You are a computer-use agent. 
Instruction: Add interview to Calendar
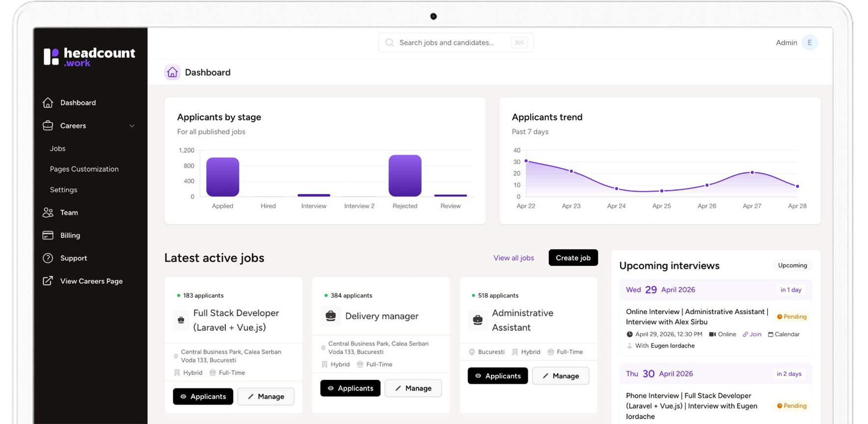[784, 334]
